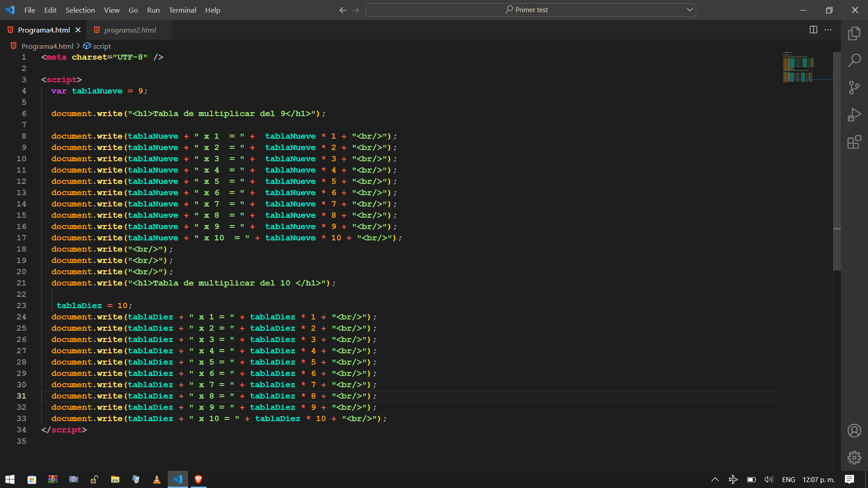
Task: Open the Extensions view
Action: (854, 142)
